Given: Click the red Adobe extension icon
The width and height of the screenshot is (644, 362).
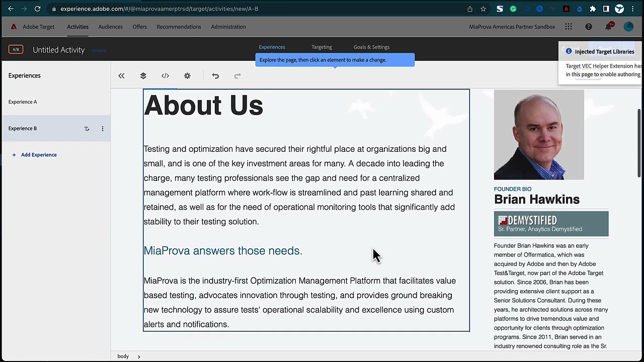Looking at the screenshot, I should click(x=567, y=9).
